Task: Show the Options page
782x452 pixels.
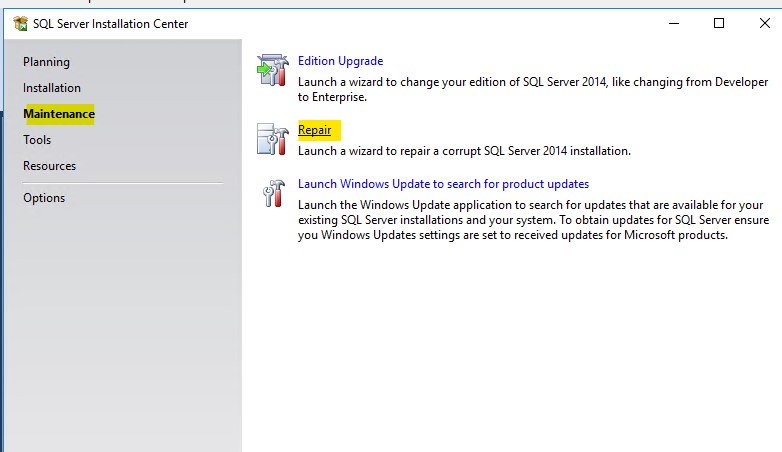Action: pos(44,198)
